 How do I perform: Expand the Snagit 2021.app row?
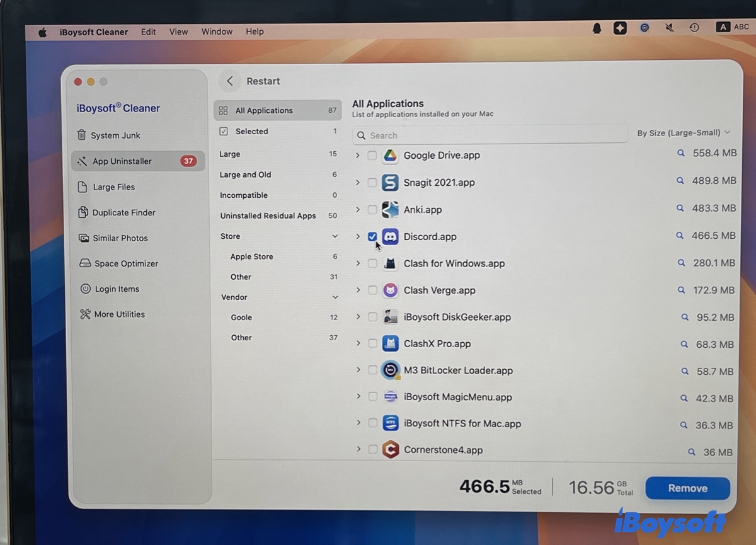358,182
